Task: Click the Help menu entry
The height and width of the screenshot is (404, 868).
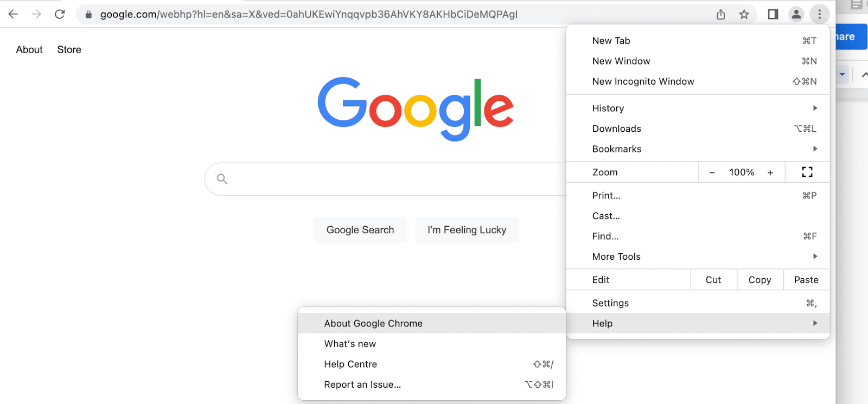Action: click(x=698, y=323)
